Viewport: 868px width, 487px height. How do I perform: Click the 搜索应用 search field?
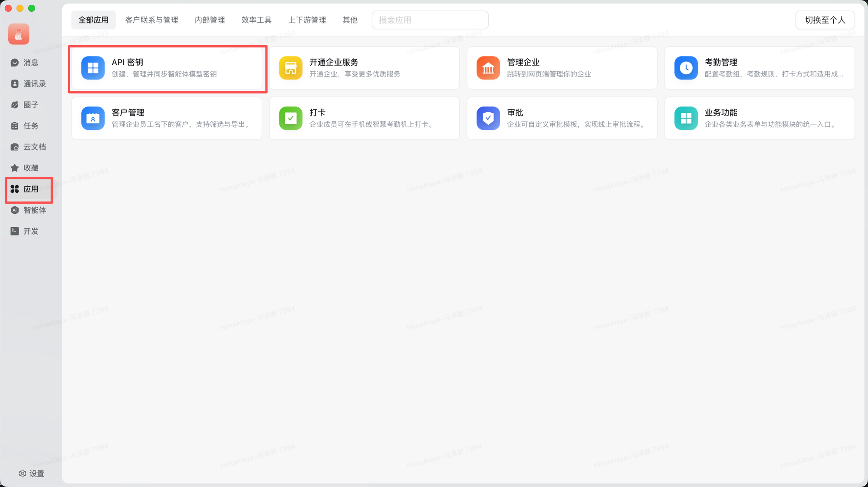[430, 20]
